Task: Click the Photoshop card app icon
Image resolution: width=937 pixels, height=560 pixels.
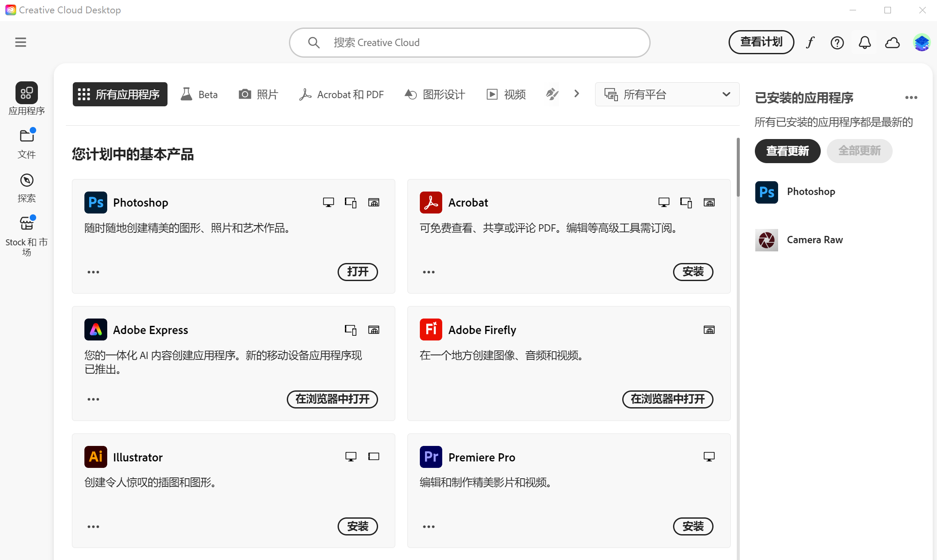Action: coord(96,202)
